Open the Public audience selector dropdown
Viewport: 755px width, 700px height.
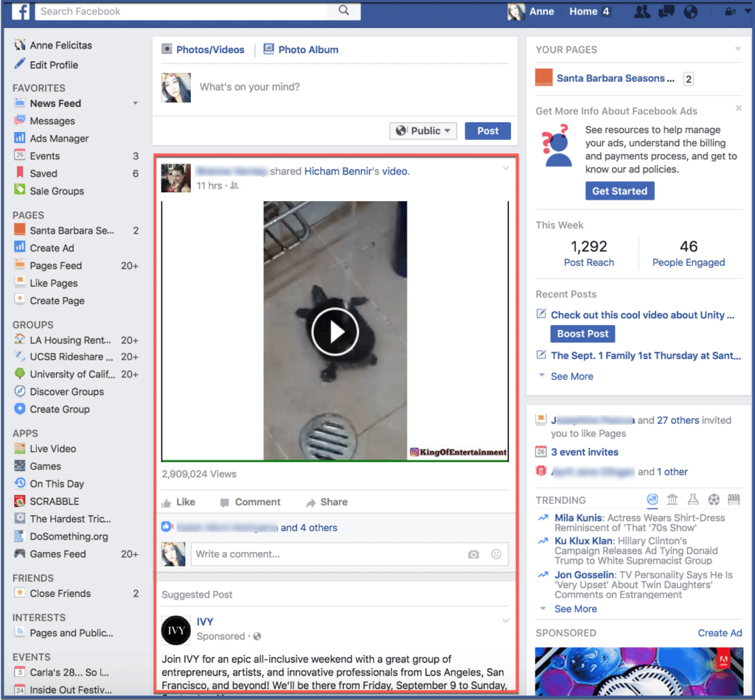(x=423, y=130)
